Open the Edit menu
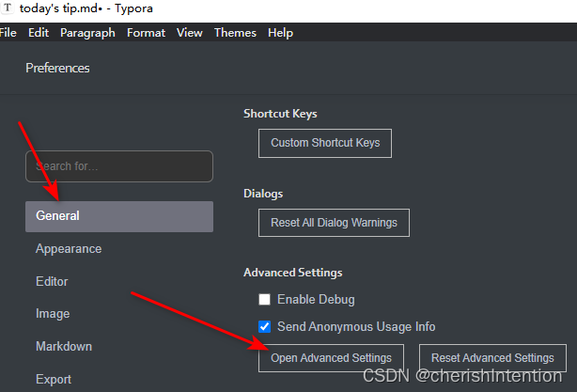Screen dimensions: 577x392 tap(39, 33)
